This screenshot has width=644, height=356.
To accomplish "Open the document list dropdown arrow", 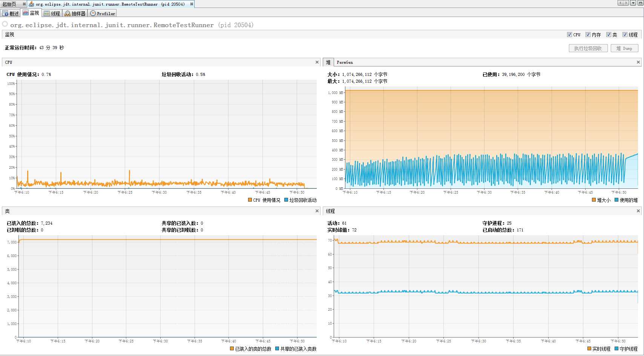I will [x=633, y=3].
